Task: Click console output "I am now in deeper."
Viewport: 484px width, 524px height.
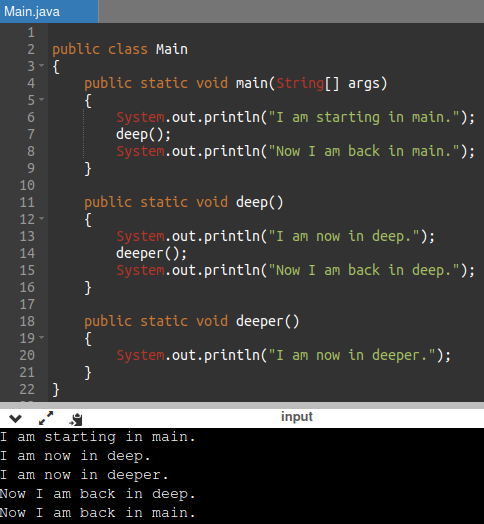Action: pos(84,475)
